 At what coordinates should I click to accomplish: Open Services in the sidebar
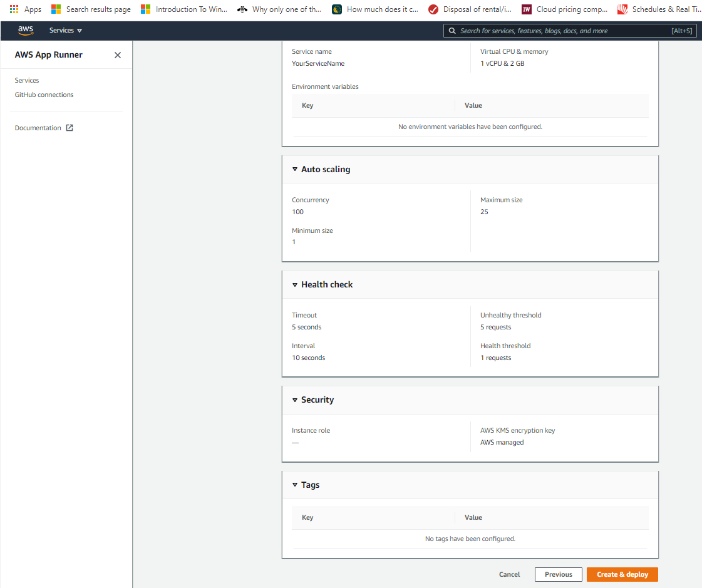27,80
